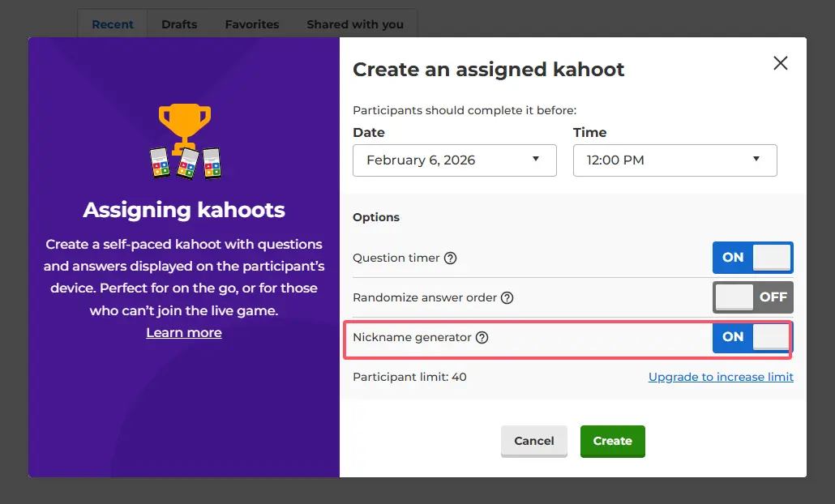Select the Shared with you tab

tap(355, 24)
